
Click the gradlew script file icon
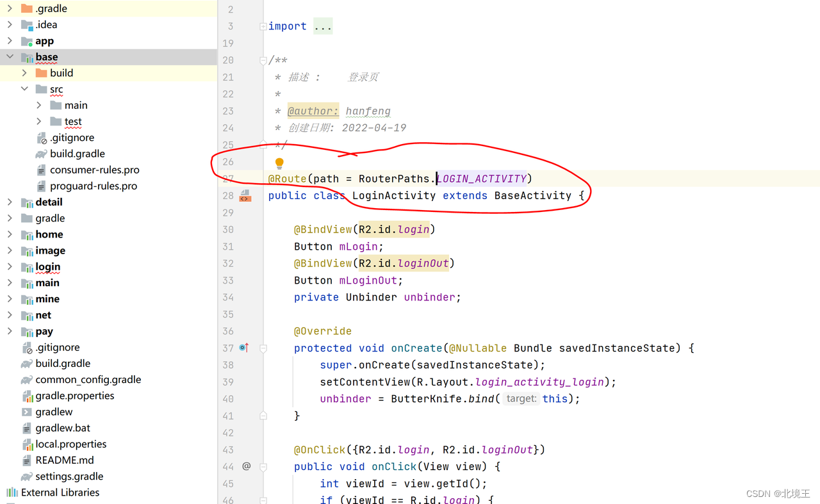tap(27, 412)
